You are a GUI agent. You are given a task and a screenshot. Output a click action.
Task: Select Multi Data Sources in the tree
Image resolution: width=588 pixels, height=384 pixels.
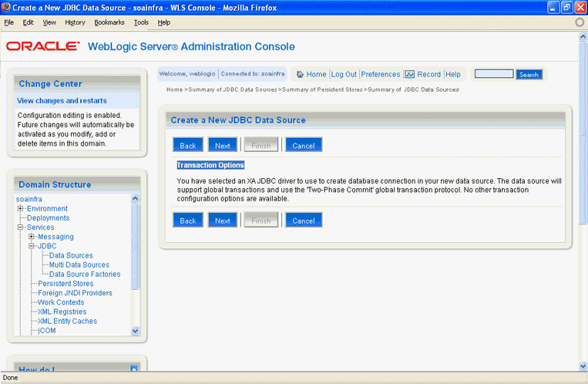[79, 264]
